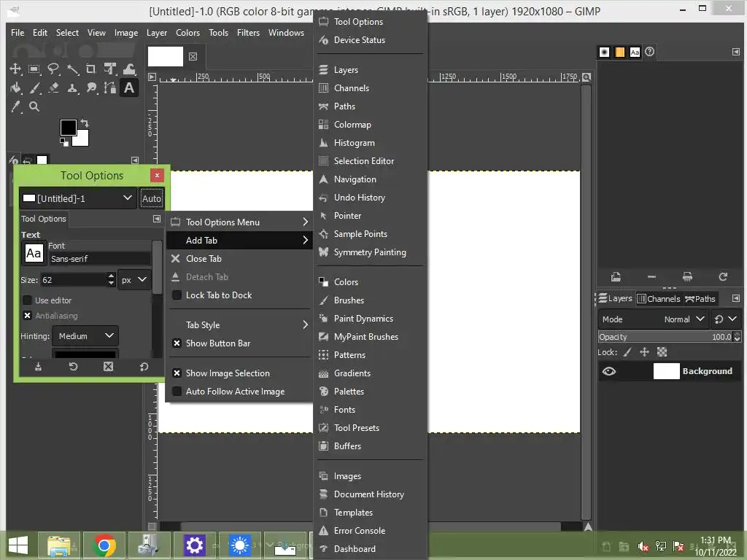Lock alpha channel checkerboard icon

(x=662, y=352)
